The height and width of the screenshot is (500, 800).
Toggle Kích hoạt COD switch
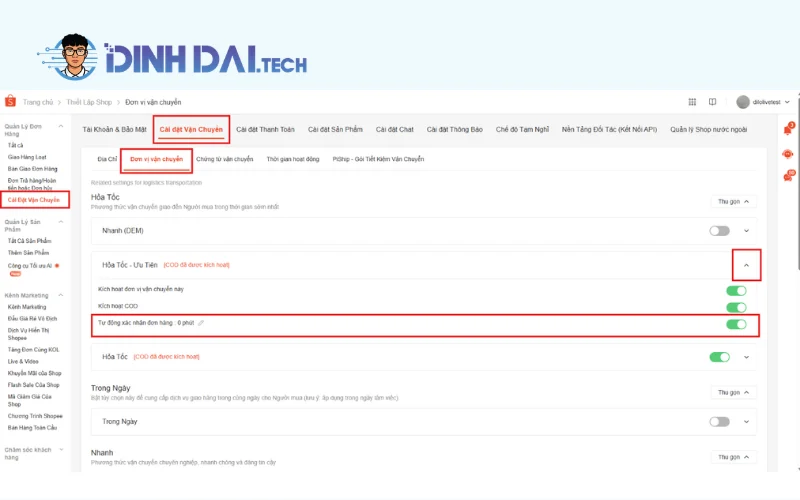(736, 307)
